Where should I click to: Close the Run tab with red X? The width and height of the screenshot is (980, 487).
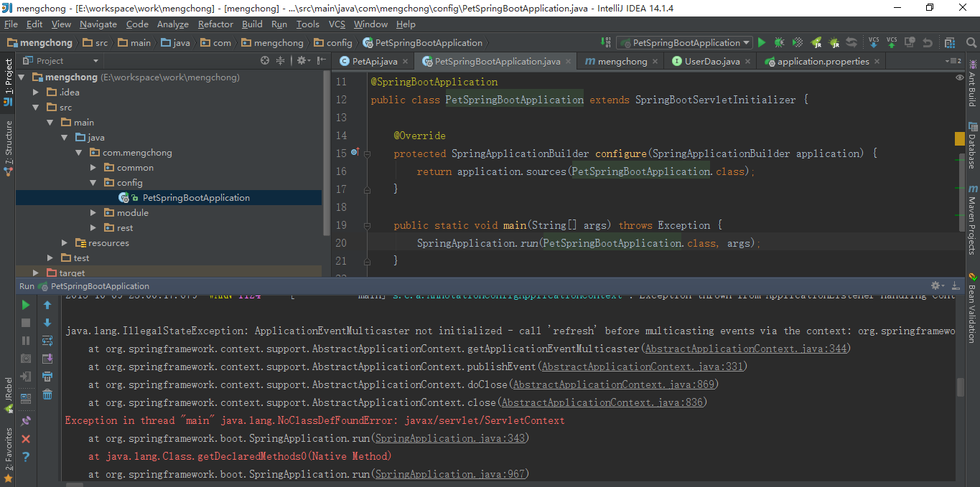point(26,438)
